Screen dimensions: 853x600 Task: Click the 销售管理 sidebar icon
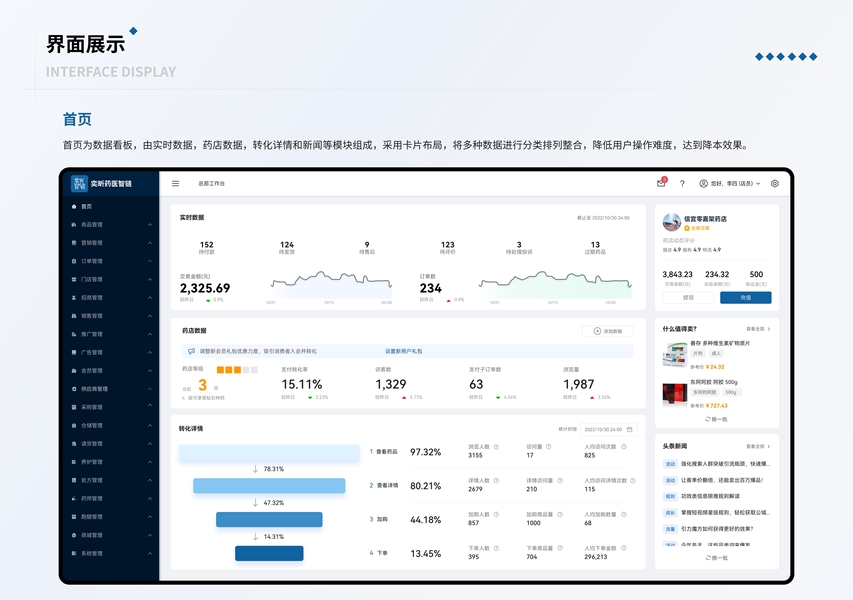(x=74, y=316)
